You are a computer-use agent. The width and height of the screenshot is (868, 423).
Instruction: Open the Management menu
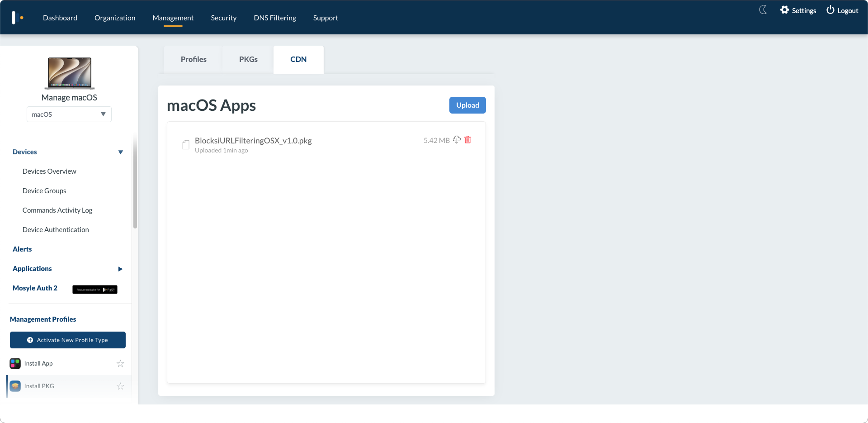(x=173, y=18)
